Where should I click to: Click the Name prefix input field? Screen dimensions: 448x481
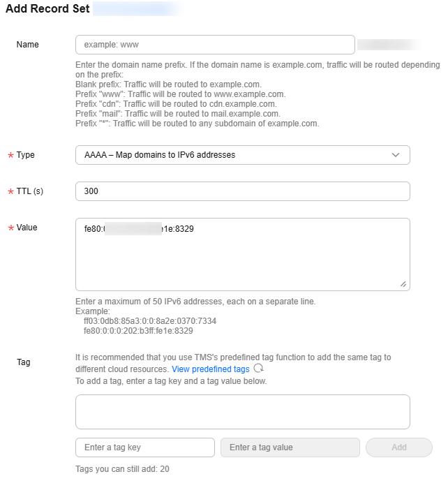215,45
